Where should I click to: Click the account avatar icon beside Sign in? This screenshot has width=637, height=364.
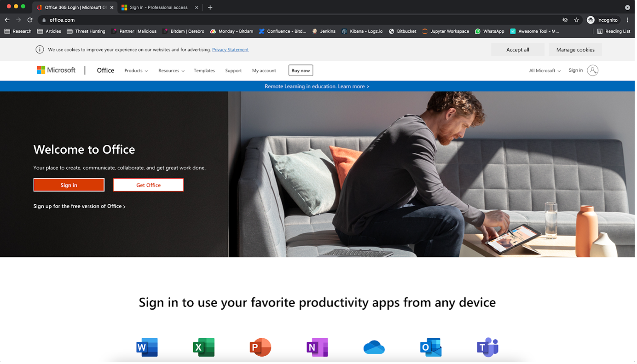[595, 71]
